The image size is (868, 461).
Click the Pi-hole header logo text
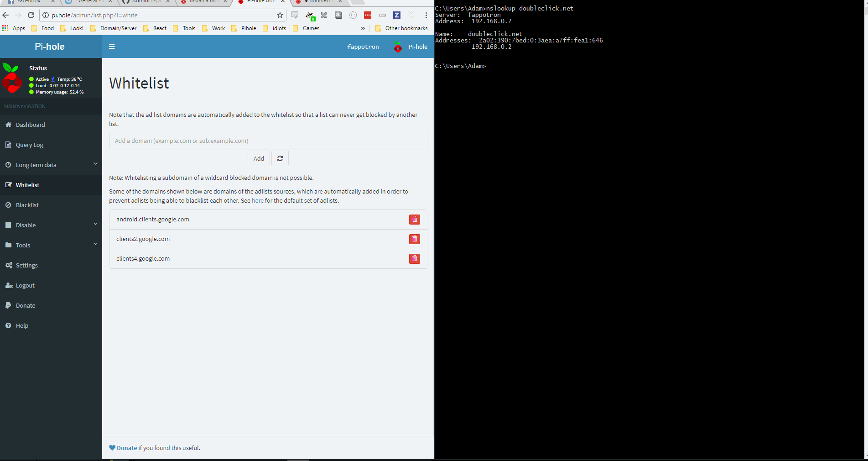(50, 47)
